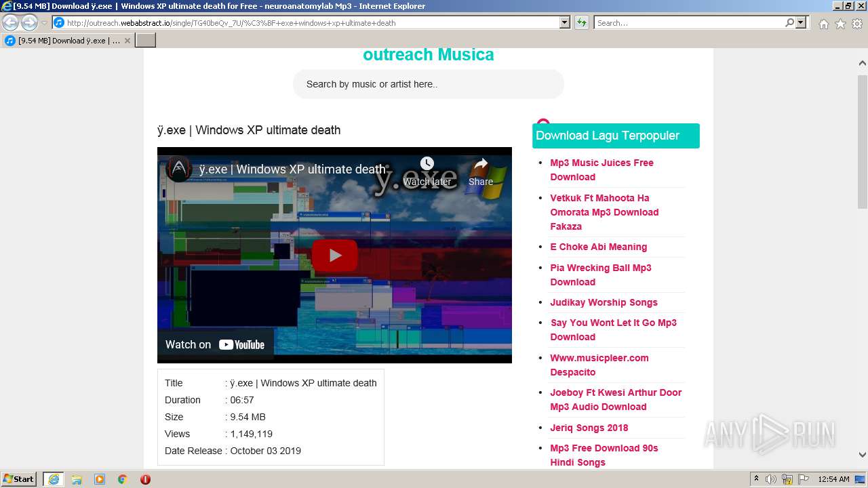The width and height of the screenshot is (868, 488).
Task: Open 'Jeriq Songs 2018' link
Action: pyautogui.click(x=589, y=428)
